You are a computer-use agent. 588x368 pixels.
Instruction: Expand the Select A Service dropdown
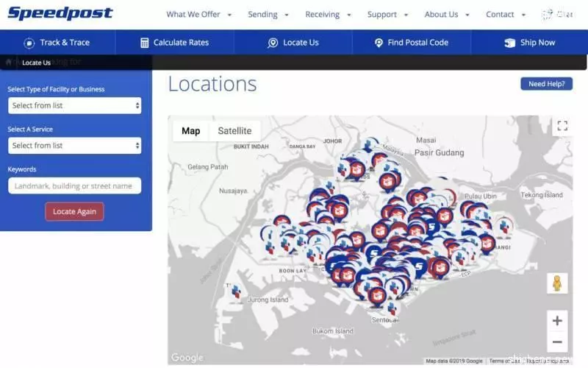pos(75,145)
